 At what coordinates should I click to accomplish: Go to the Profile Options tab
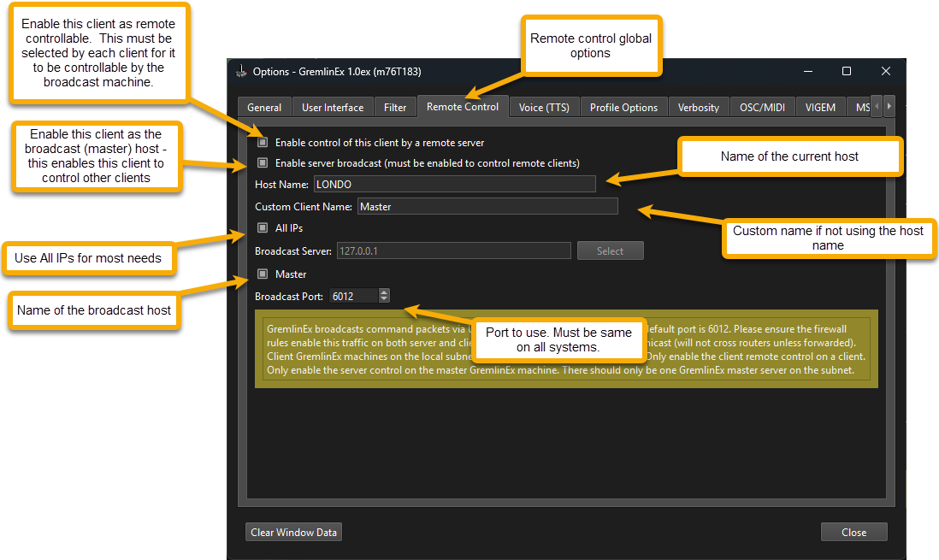coord(623,108)
